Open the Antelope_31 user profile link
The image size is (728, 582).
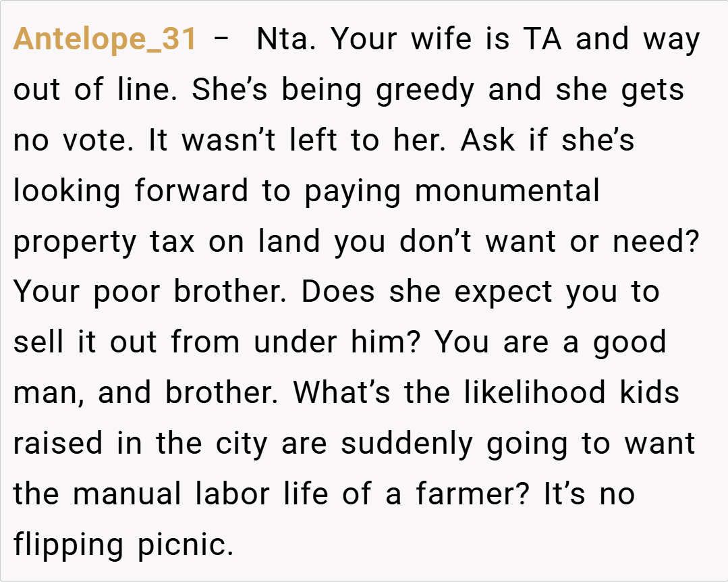(105, 40)
